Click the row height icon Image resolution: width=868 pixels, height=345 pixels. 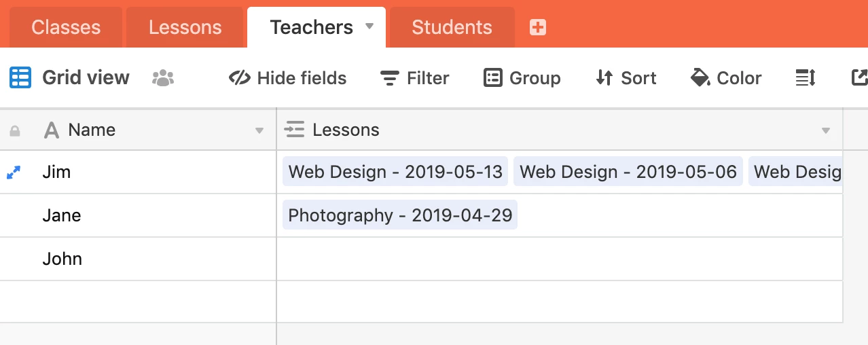pyautogui.click(x=806, y=78)
